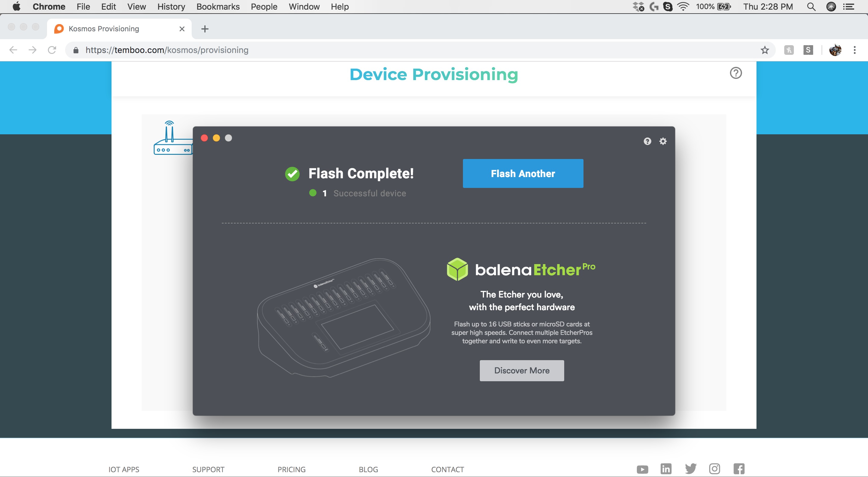
Task: Click the router device illustration icon
Action: (173, 138)
